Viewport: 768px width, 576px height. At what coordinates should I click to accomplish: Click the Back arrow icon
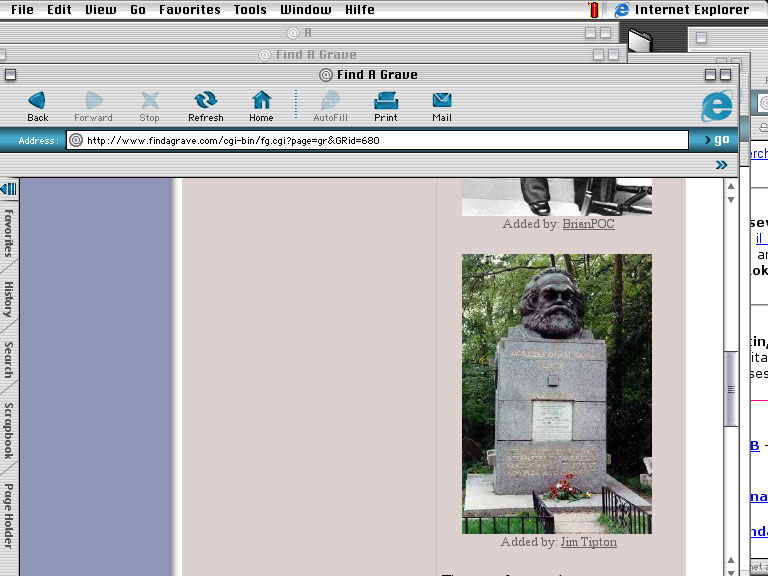(x=37, y=100)
